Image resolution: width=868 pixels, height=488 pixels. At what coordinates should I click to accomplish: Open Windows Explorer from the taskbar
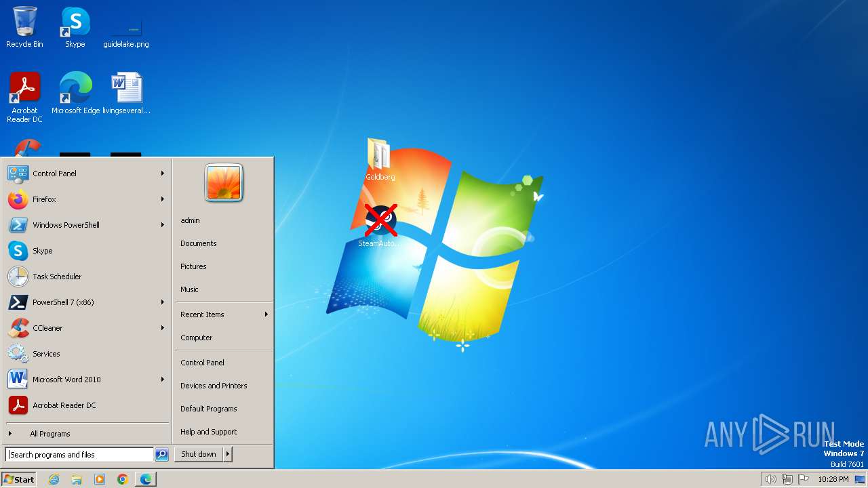77,479
